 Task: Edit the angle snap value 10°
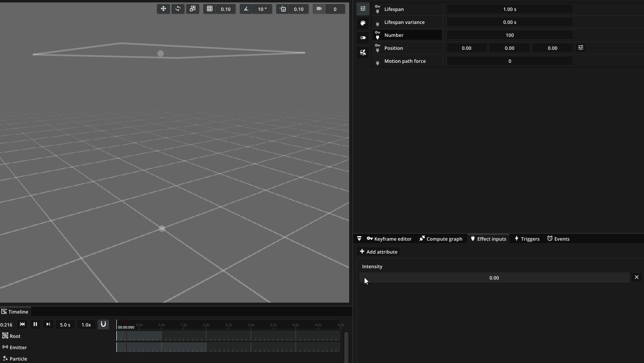point(262,9)
